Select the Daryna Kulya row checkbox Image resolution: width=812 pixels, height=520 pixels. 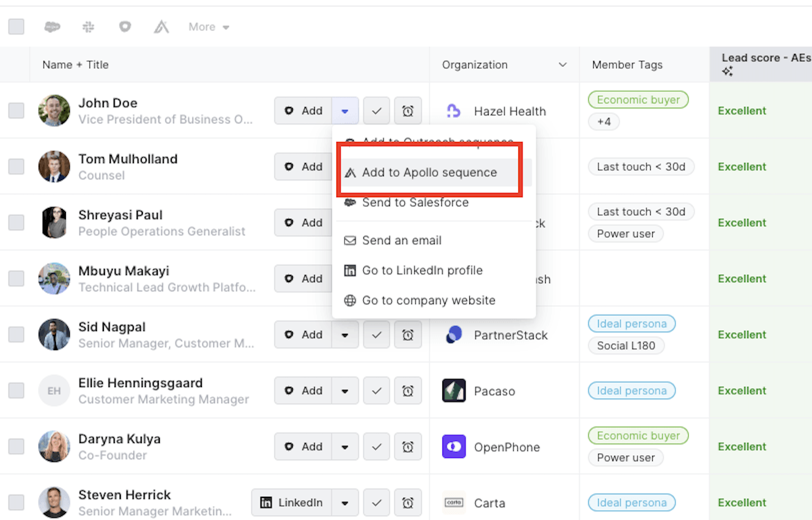[16, 447]
